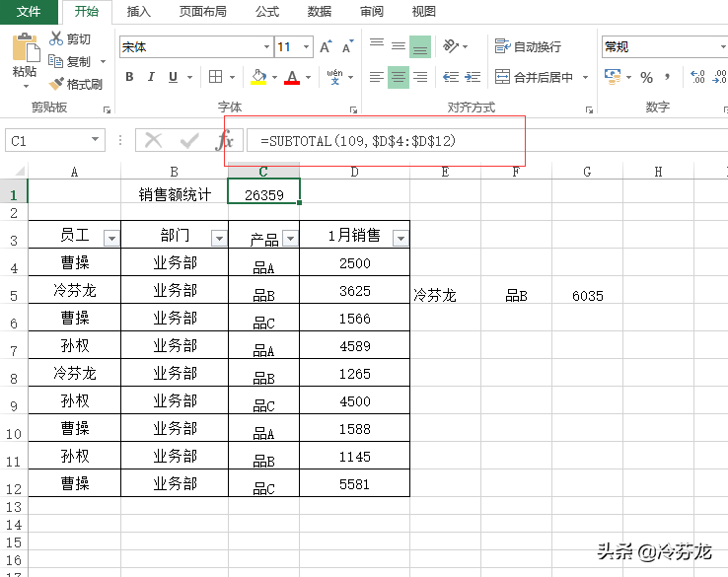Screen dimensions: 728x577
Task: Click the Copy icon
Action: tap(55, 61)
